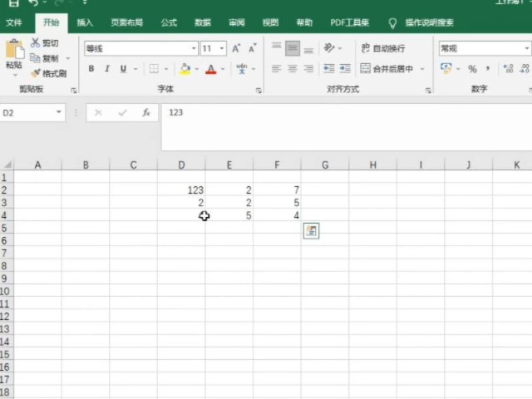Click the Paste (粘贴) clipboard icon
The height and width of the screenshot is (399, 532).
tap(14, 52)
